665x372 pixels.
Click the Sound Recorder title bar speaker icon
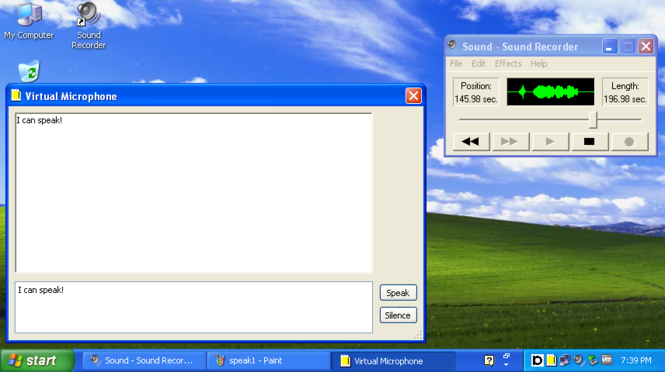click(452, 45)
